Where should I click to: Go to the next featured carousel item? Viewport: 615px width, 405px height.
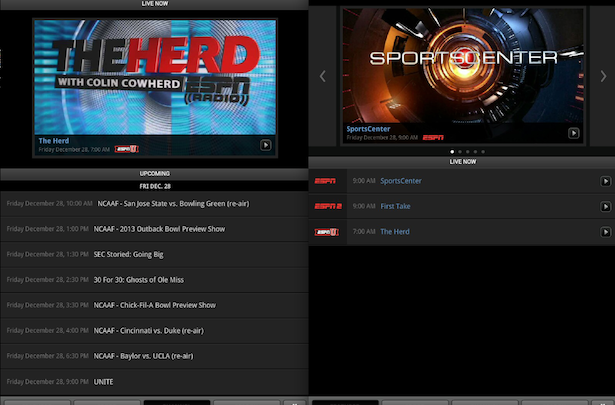[603, 76]
